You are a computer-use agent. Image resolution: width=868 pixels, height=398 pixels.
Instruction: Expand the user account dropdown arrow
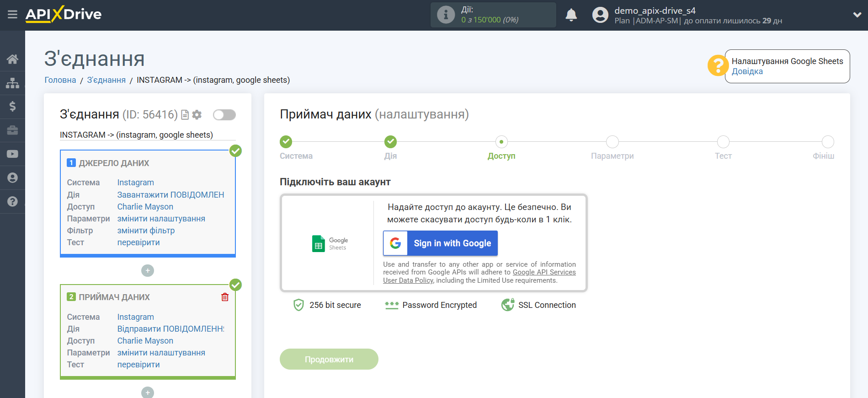[857, 15]
